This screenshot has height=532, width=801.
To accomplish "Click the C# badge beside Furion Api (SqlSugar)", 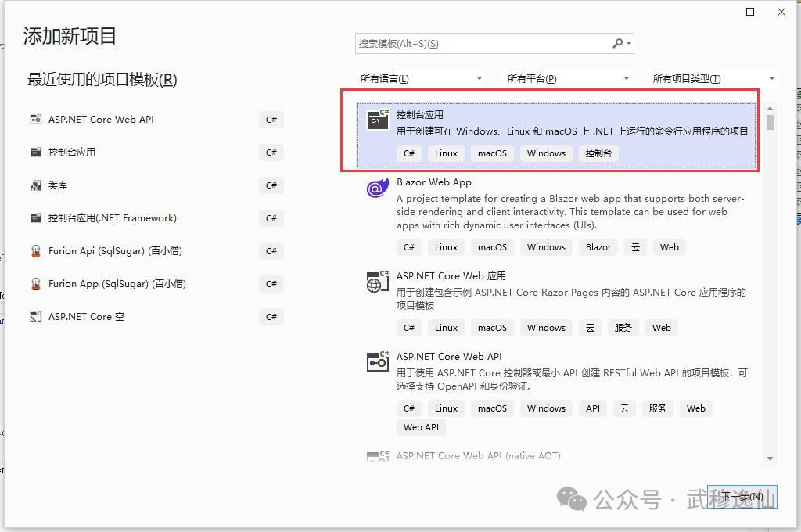I will tap(271, 251).
